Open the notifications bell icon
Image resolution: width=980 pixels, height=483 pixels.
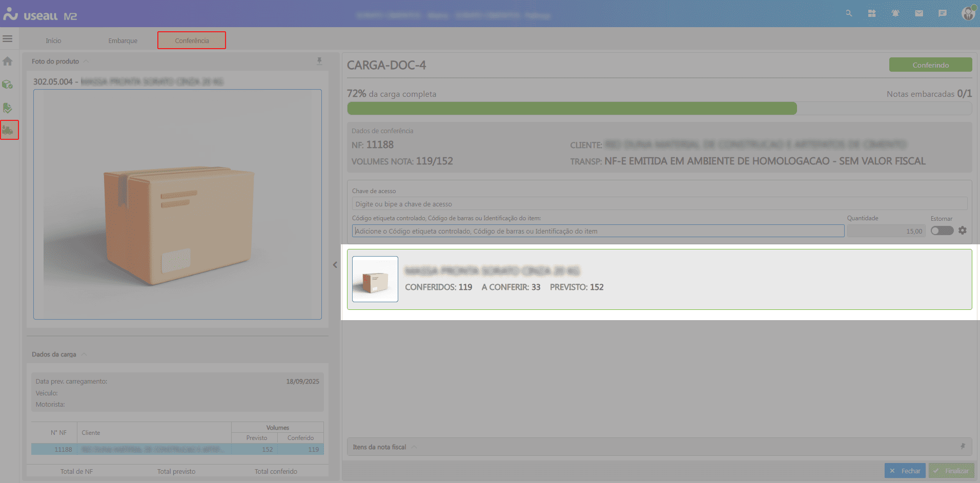[895, 13]
